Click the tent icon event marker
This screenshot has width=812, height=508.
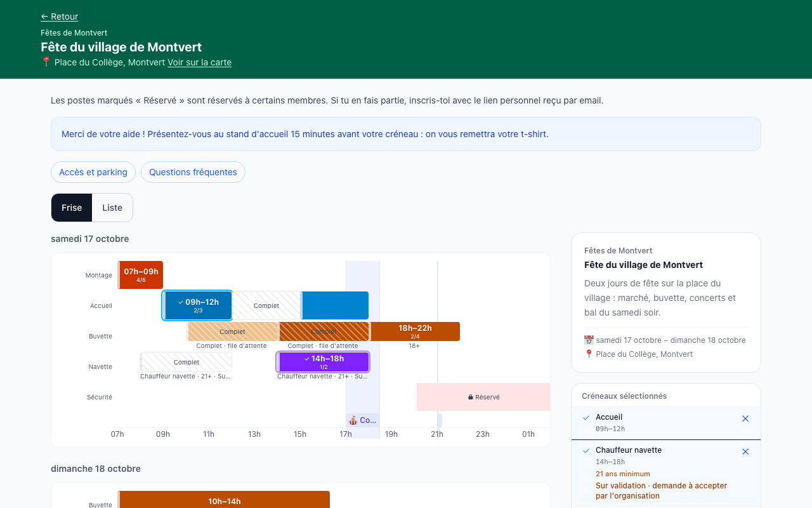[x=353, y=420]
